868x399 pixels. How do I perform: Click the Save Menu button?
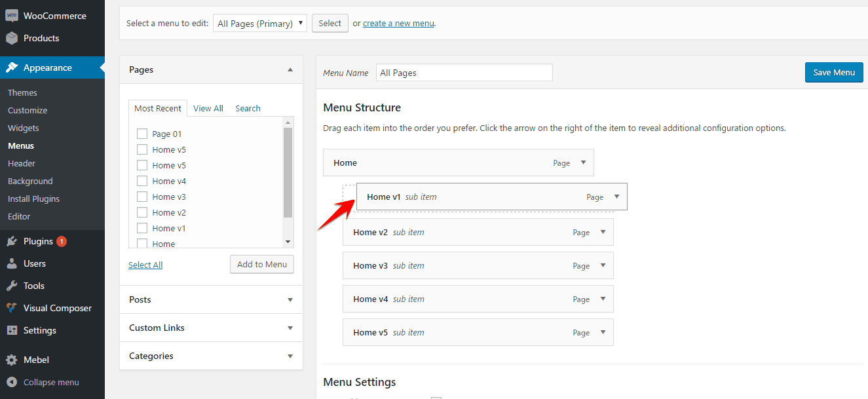[833, 72]
